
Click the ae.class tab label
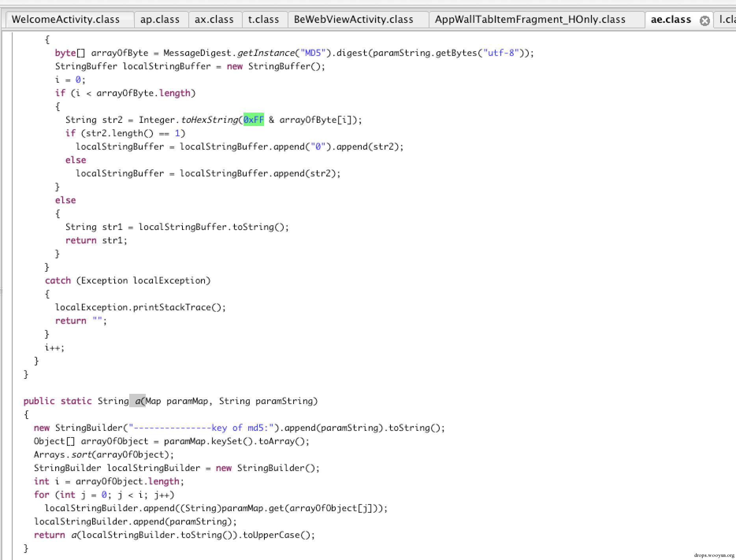coord(671,19)
